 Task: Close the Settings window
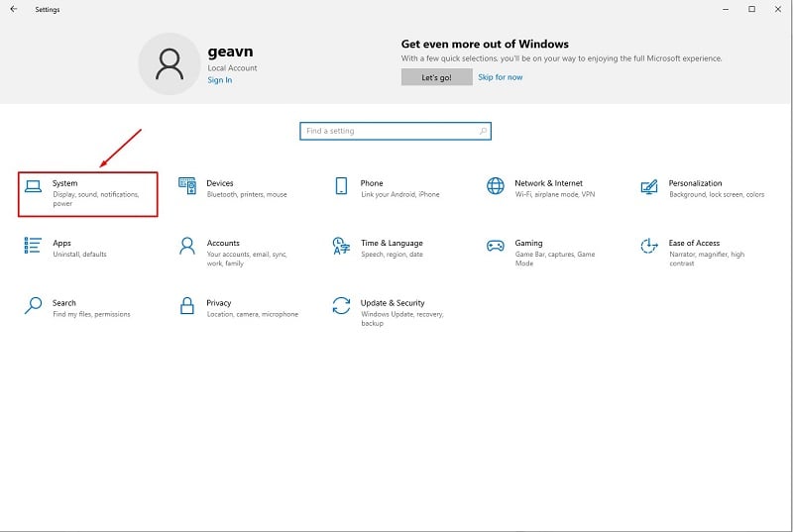point(778,9)
